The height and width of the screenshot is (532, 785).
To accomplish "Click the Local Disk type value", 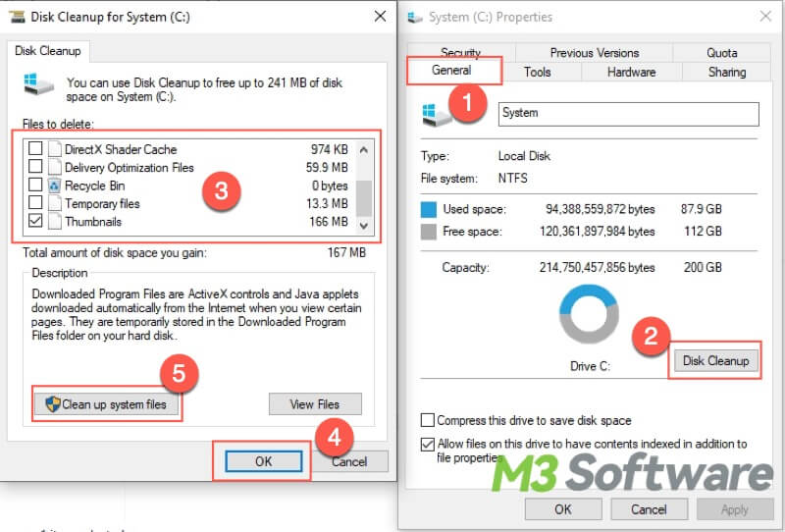I will tap(524, 156).
